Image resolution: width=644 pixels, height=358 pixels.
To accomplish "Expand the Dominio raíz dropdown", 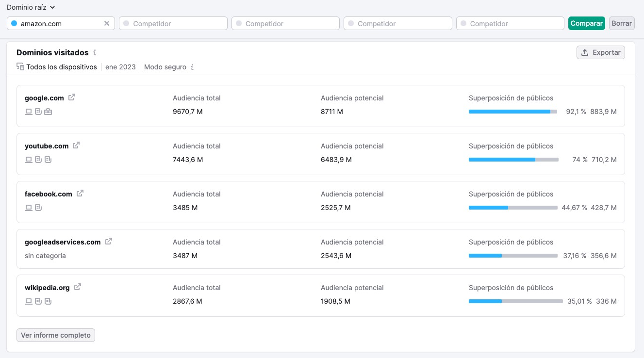I will pos(31,7).
